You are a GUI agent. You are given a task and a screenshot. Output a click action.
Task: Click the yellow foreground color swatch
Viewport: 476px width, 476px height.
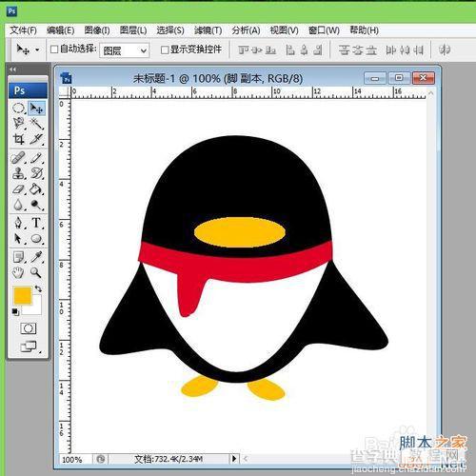pos(22,295)
